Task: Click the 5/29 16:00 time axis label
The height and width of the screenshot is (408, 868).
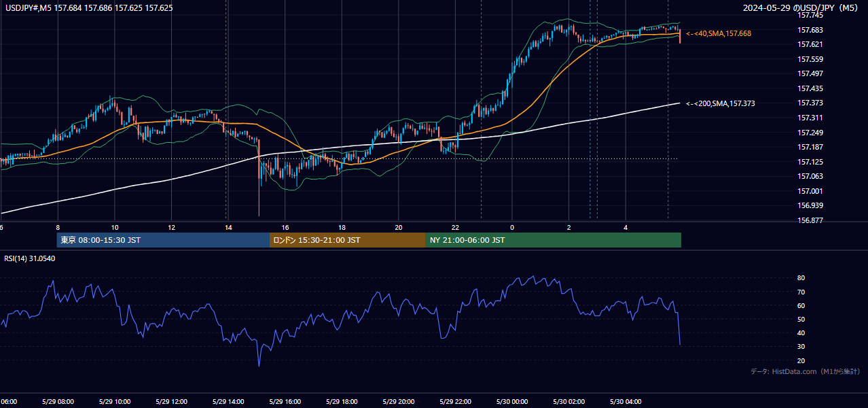Action: click(285, 402)
